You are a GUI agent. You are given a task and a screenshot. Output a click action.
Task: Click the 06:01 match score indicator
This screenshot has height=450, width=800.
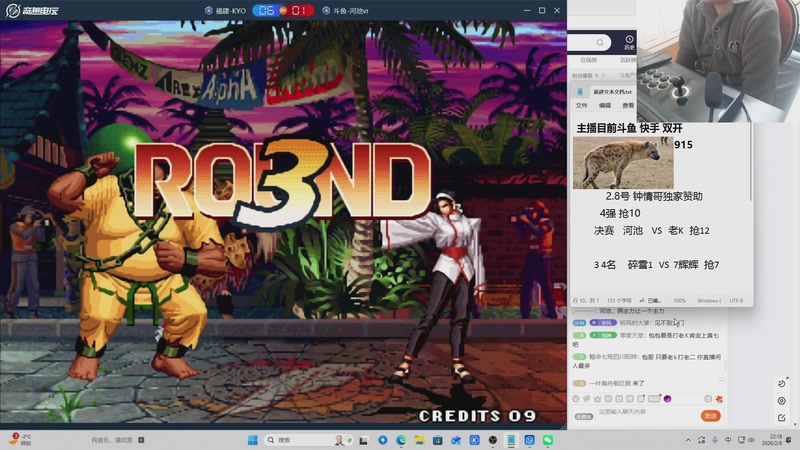tap(283, 10)
